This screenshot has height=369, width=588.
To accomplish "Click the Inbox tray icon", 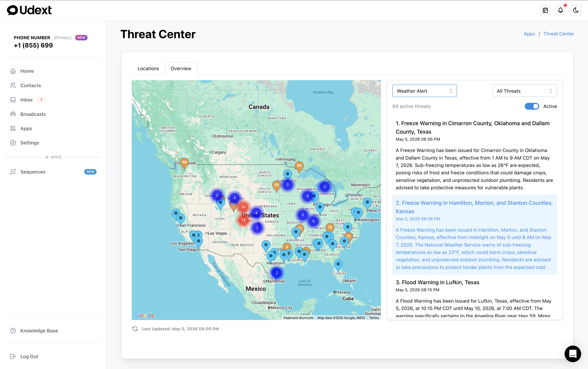I will click(x=13, y=100).
